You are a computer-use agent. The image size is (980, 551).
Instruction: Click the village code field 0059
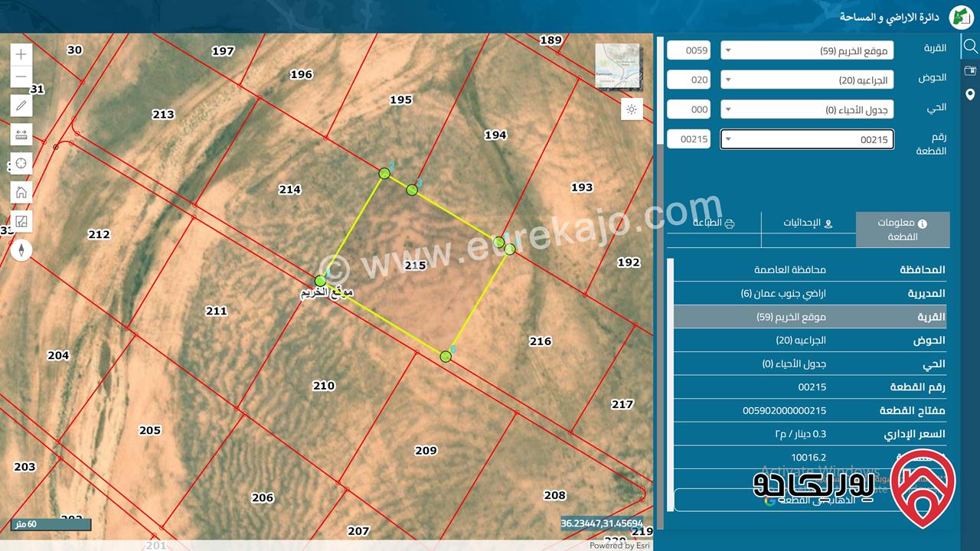pyautogui.click(x=688, y=51)
